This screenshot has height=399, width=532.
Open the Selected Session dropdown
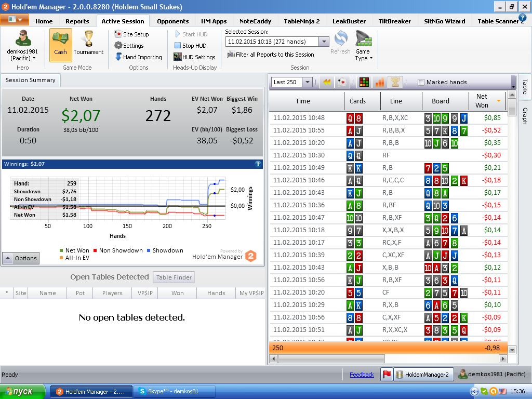pyautogui.click(x=324, y=42)
